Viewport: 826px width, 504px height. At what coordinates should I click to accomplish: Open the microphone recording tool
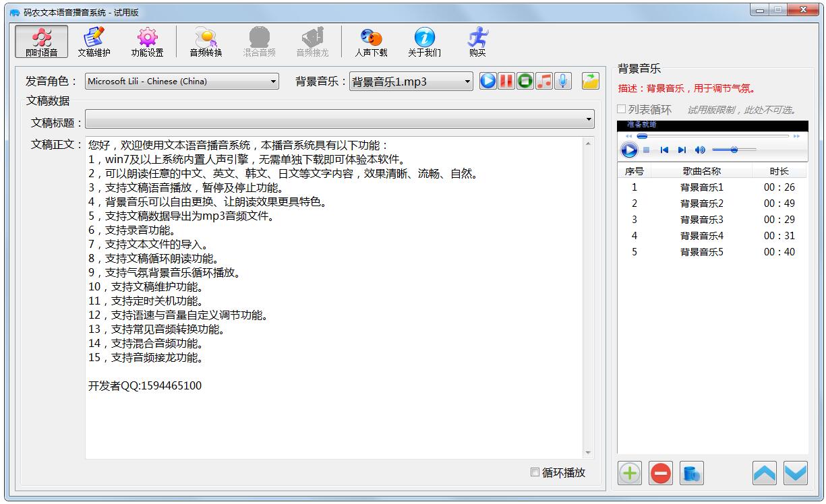click(562, 81)
